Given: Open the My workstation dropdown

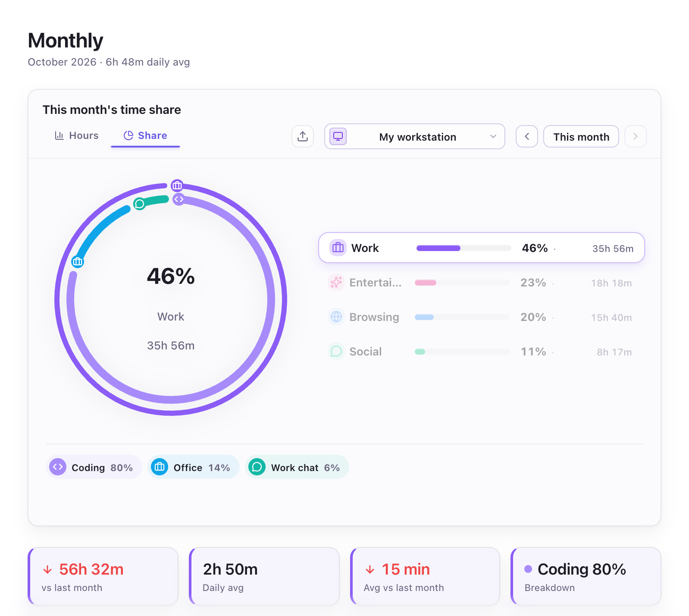Looking at the screenshot, I should click(x=414, y=136).
